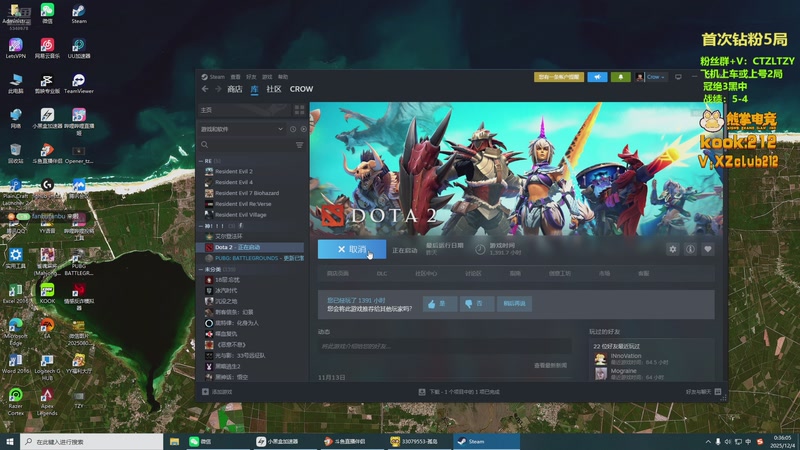Screen dimensions: 800x450
Task: Open downloads status at bottom bar
Action: 459,392
